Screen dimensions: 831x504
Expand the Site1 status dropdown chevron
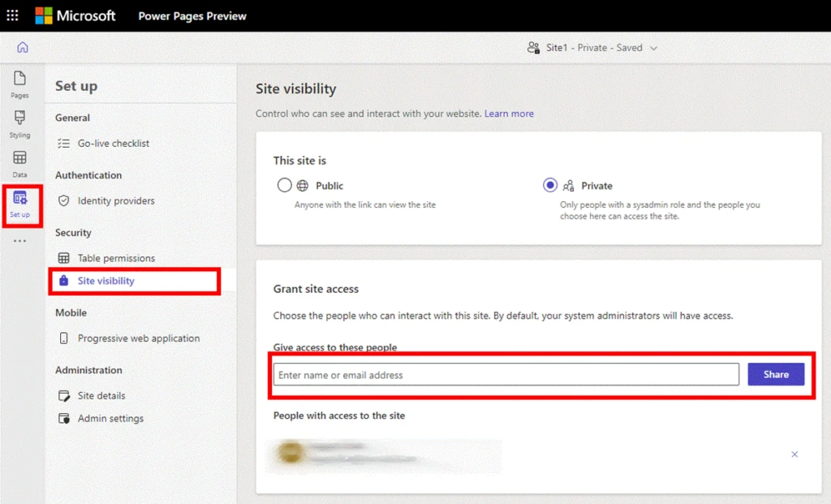pyautogui.click(x=654, y=48)
